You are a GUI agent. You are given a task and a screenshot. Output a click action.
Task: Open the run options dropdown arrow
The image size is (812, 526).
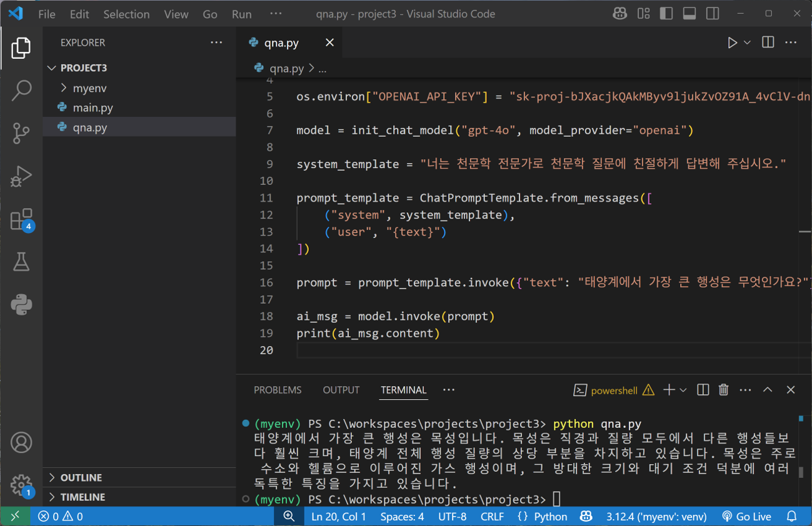(747, 42)
